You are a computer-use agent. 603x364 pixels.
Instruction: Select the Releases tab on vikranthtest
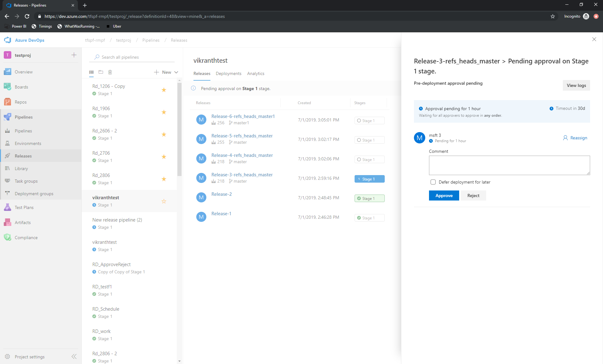201,73
